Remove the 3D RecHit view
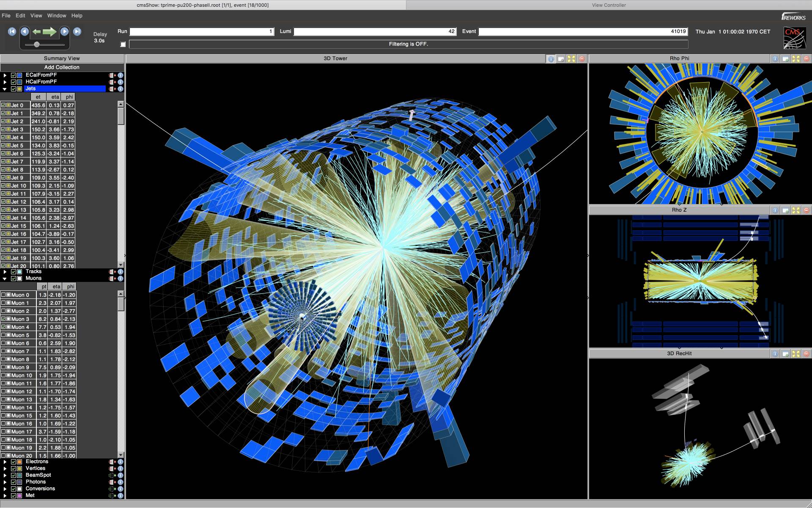Viewport: 812px width, 508px height. [807, 354]
